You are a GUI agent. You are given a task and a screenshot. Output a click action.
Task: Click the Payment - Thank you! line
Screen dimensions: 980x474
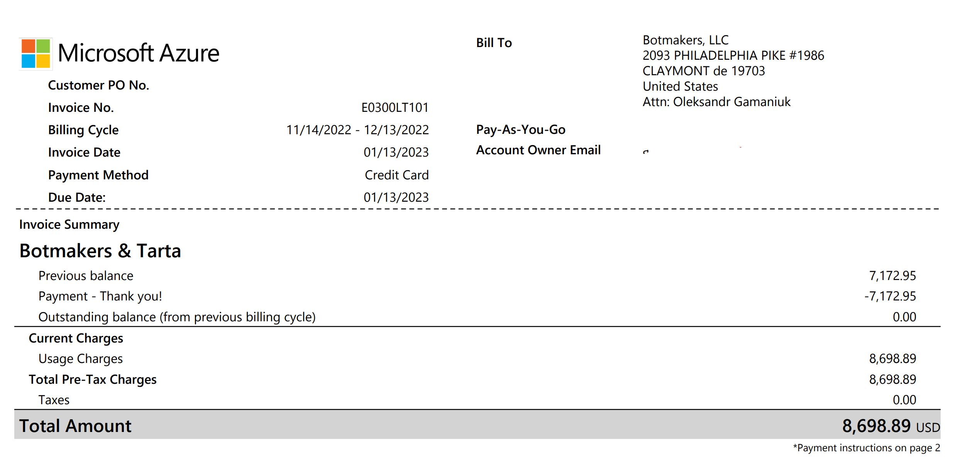[x=100, y=296]
